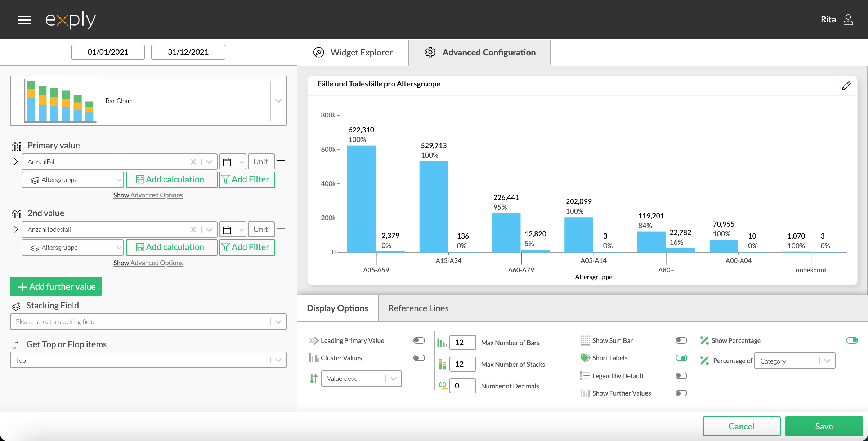Click the Max Number of Bars field
Image resolution: width=868 pixels, height=441 pixels.
(x=462, y=342)
